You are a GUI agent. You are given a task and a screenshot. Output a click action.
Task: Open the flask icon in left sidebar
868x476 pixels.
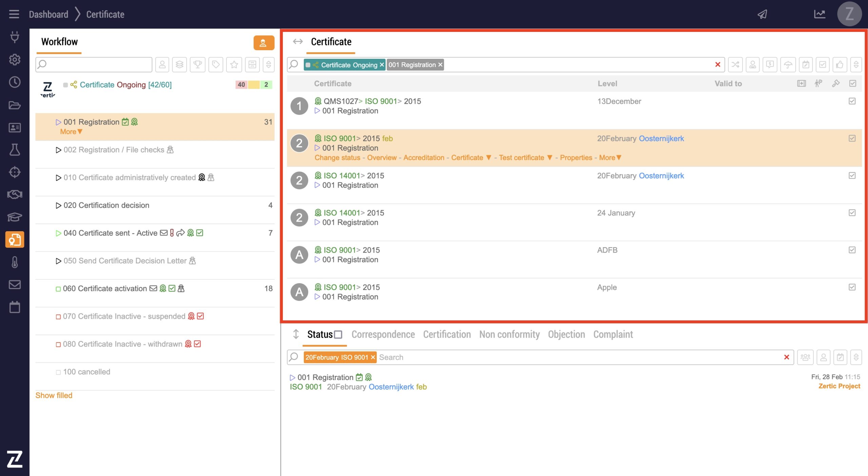(x=15, y=150)
